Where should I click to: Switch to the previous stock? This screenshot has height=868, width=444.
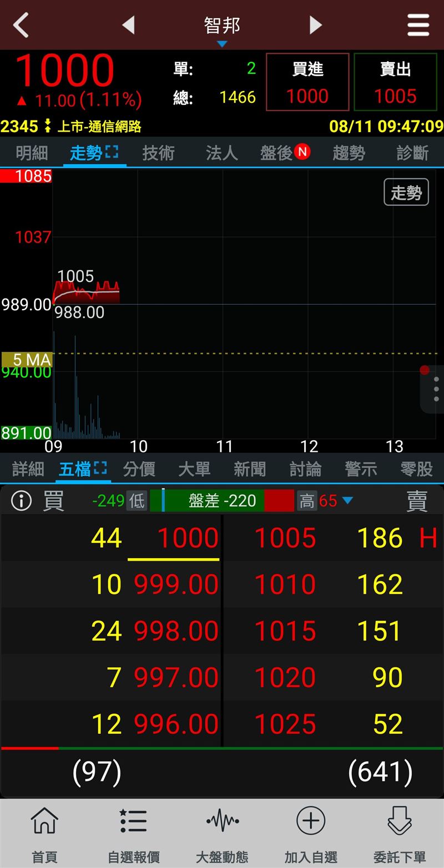coord(128,25)
